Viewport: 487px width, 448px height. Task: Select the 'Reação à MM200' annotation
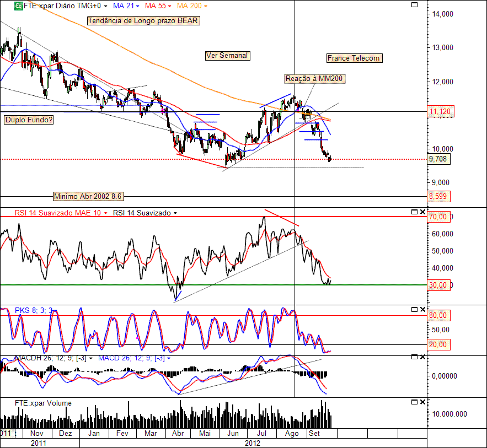coord(314,79)
